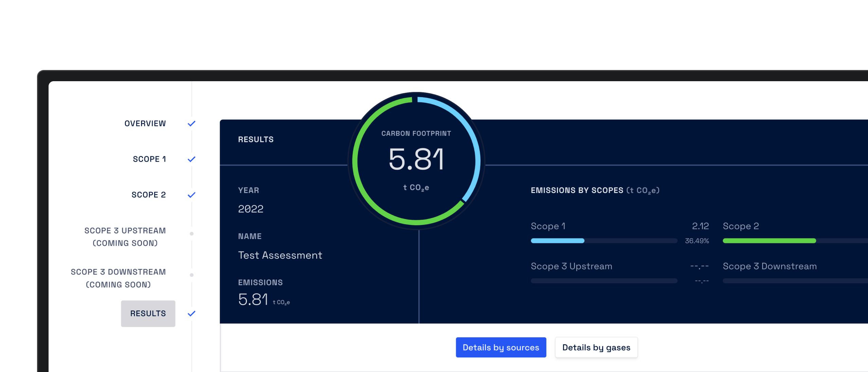Click the Scope 3 Upstream empty bar
Screen dimensions: 868x372
pos(604,281)
